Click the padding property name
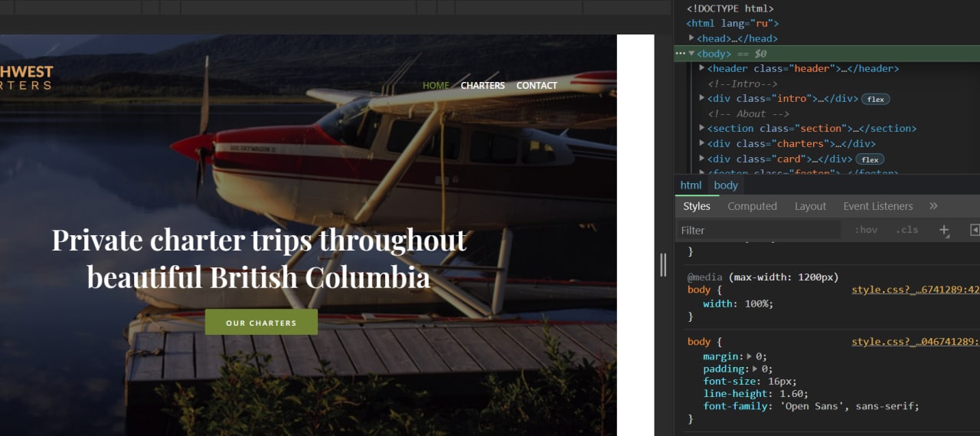Image resolution: width=980 pixels, height=436 pixels. 724,369
